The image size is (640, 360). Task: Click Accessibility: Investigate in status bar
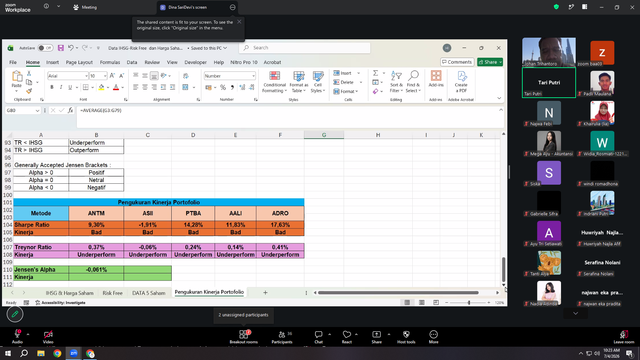click(60, 302)
